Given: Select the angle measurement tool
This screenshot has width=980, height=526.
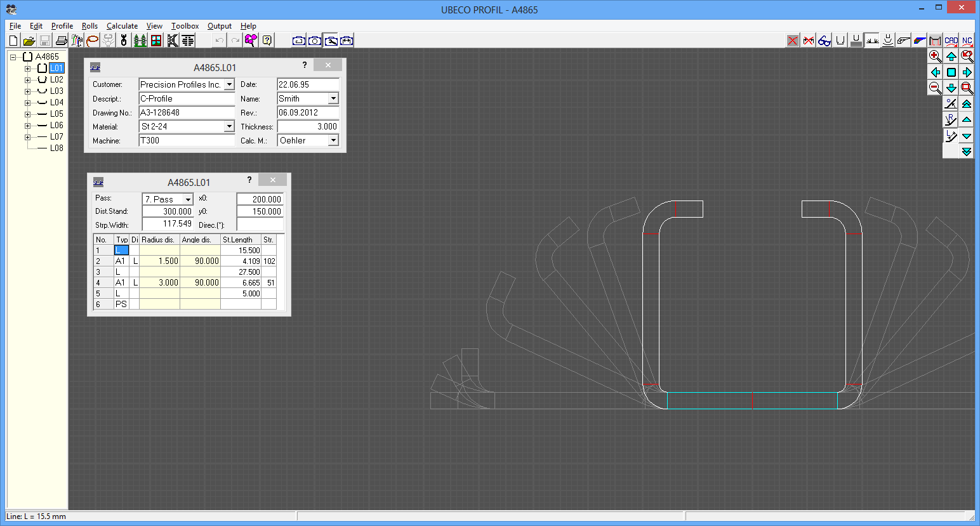Looking at the screenshot, I should coord(951,103).
